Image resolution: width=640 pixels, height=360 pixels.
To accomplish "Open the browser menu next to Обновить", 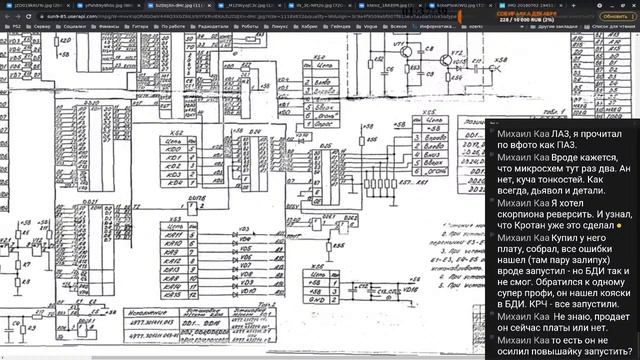I will [x=633, y=17].
